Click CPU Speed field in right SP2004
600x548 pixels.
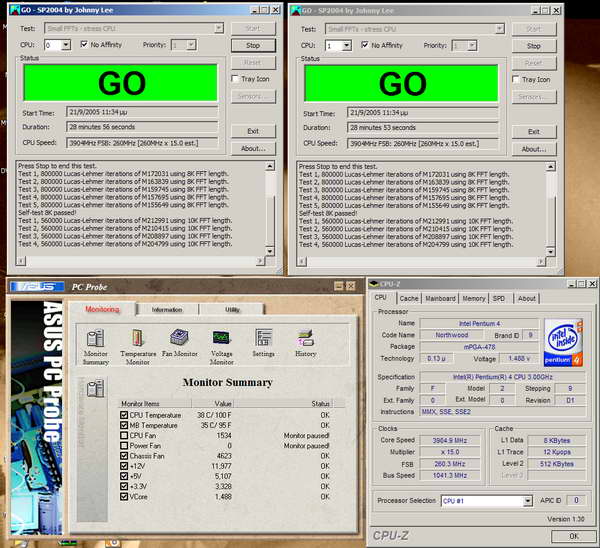click(x=423, y=144)
